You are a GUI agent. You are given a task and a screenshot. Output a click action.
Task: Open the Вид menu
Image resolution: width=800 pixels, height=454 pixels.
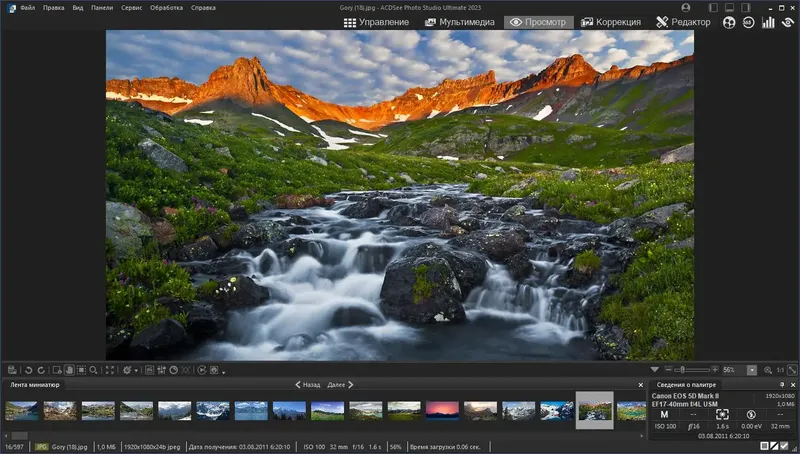(78, 8)
